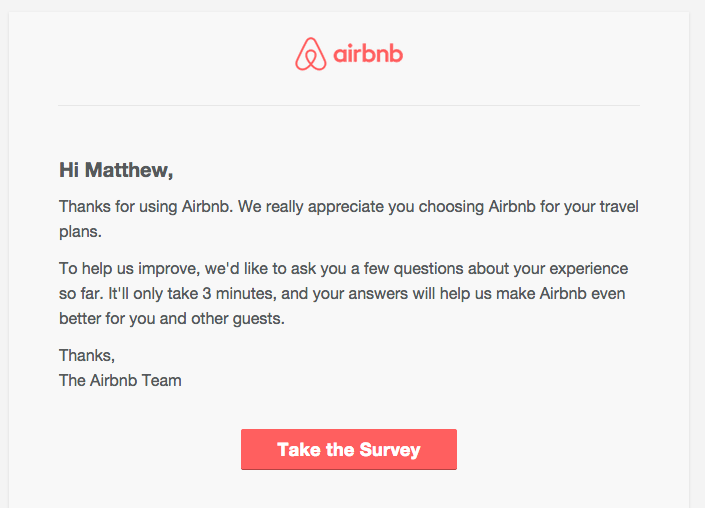Select "The Airbnb Team" signature line

(x=120, y=380)
